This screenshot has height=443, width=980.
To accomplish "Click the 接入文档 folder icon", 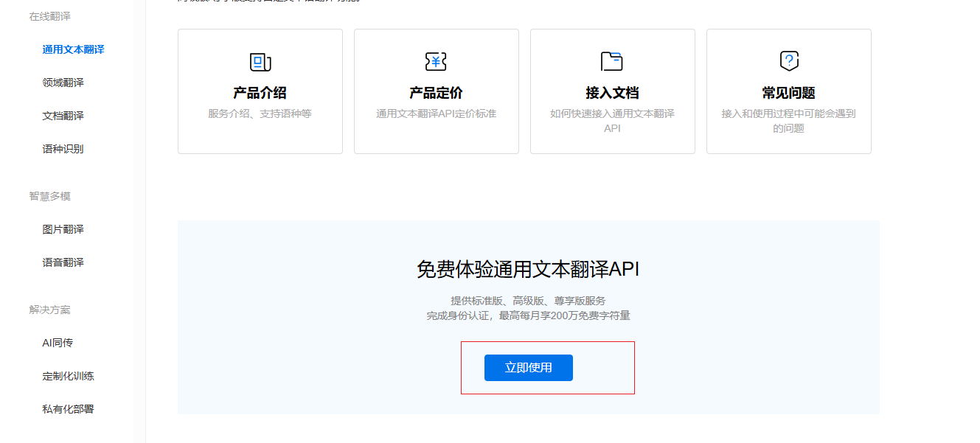I will click(612, 61).
